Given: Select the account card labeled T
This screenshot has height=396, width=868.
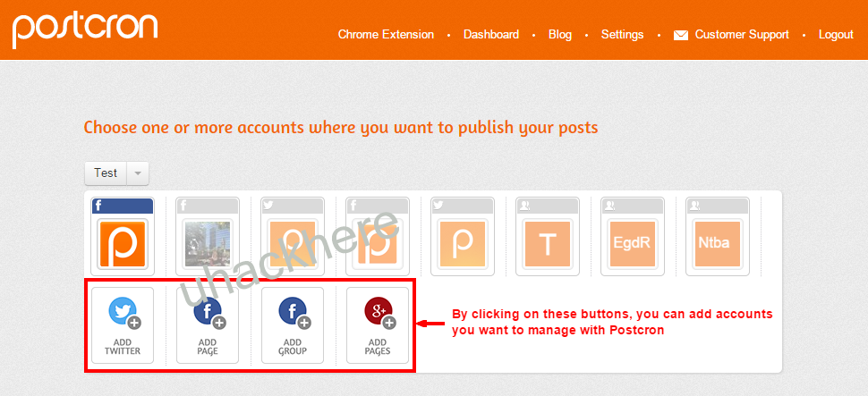Looking at the screenshot, I should click(x=548, y=237).
